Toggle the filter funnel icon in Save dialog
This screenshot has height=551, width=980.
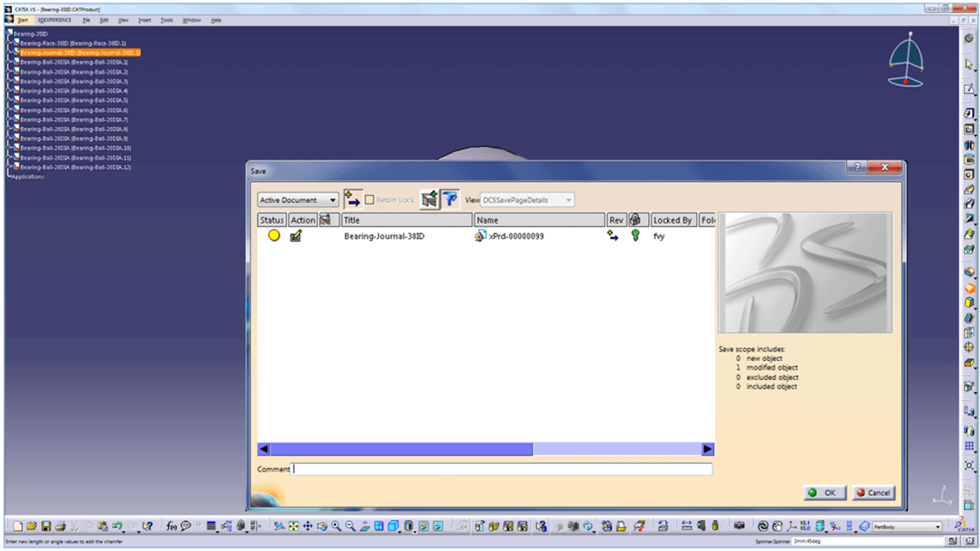(x=450, y=199)
